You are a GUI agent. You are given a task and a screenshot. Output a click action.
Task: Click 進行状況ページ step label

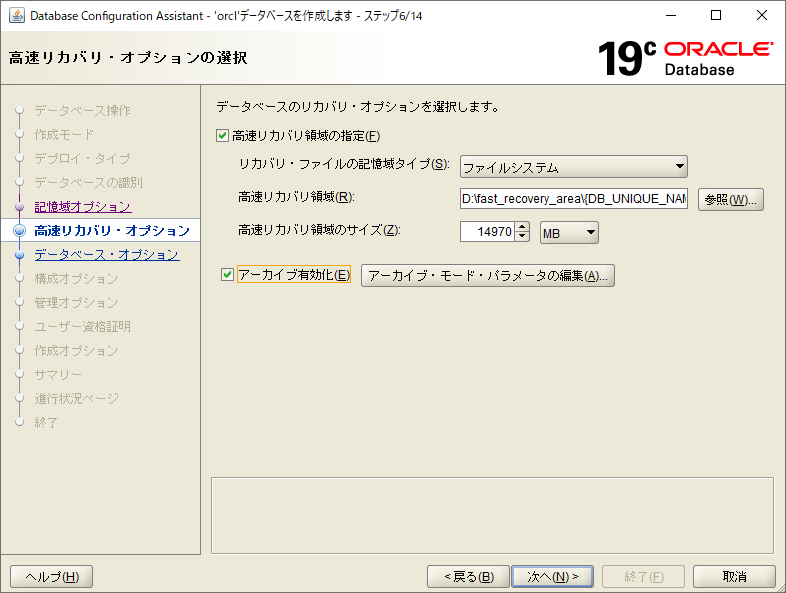pyautogui.click(x=76, y=399)
